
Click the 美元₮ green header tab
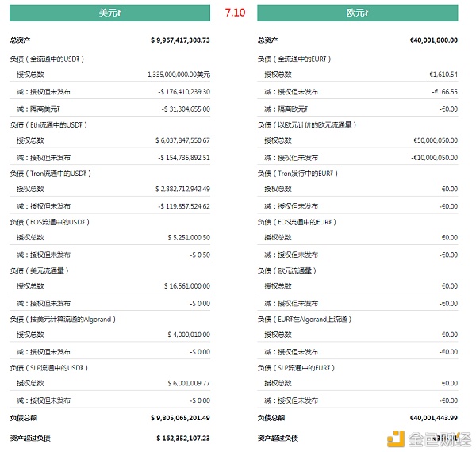(109, 13)
